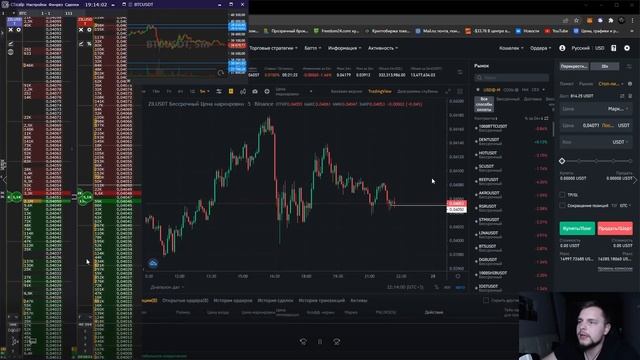Screen dimensions: 640x360
Task: Open chart settings icon beside the camera
Action: [x=267, y=91]
